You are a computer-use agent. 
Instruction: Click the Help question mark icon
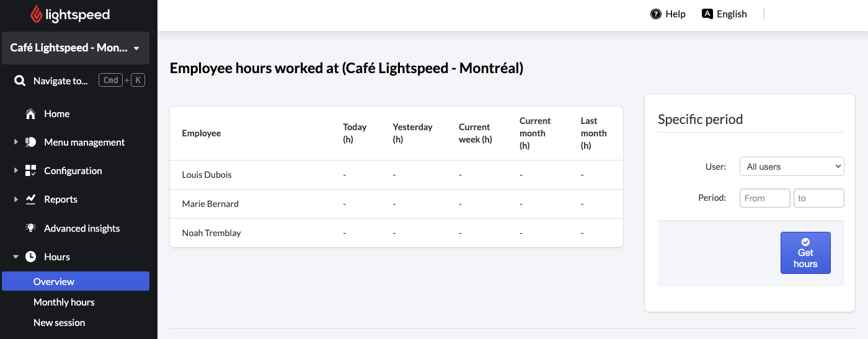click(x=656, y=14)
